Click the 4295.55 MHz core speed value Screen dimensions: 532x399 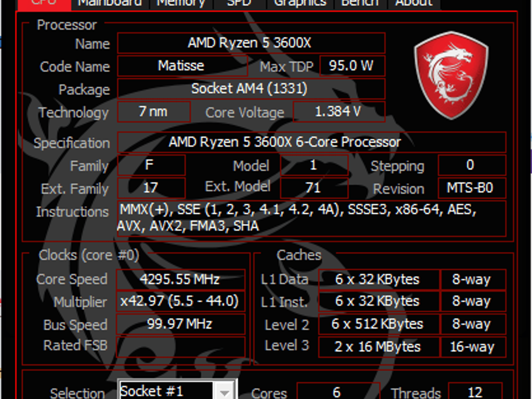pos(181,280)
